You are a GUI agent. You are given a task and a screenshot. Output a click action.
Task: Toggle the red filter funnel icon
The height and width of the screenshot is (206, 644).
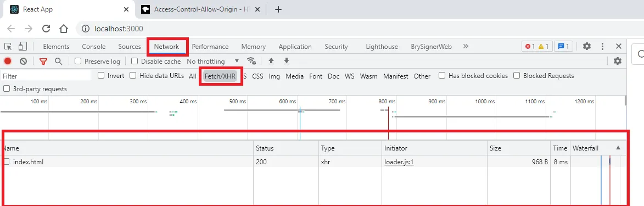43,62
